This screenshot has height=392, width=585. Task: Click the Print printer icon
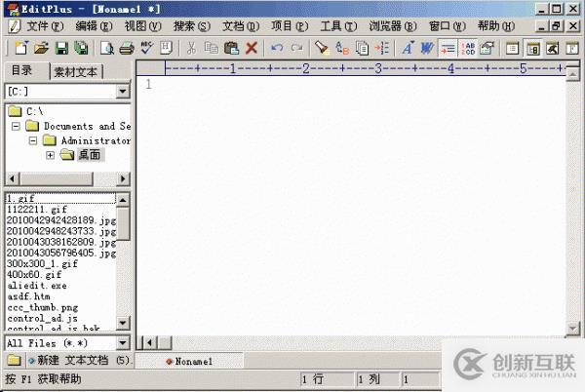point(127,48)
